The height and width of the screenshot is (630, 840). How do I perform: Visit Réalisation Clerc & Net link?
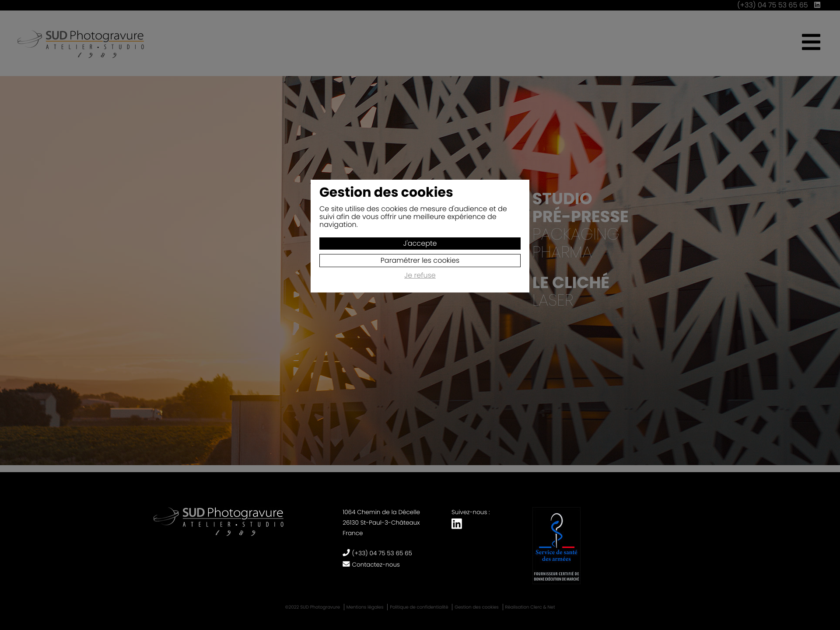(x=530, y=607)
